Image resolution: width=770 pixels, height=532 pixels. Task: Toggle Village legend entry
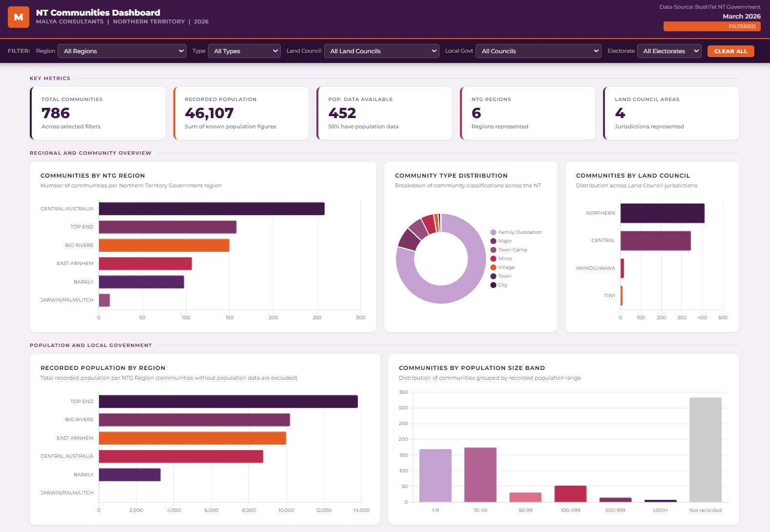click(x=502, y=267)
